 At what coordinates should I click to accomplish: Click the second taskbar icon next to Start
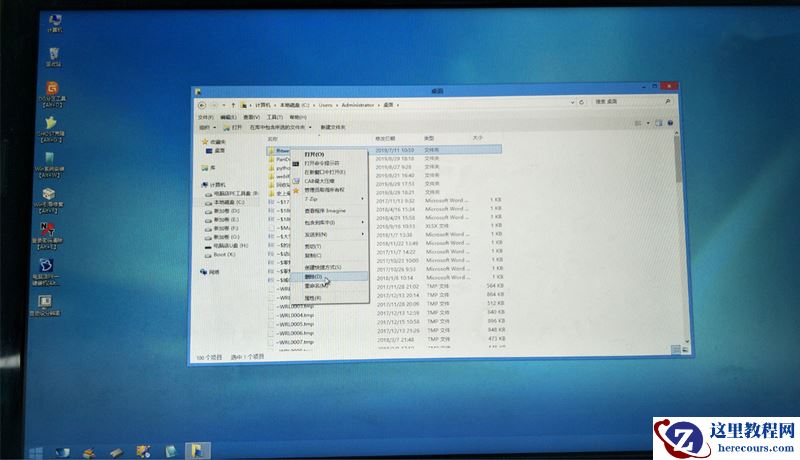(62, 452)
